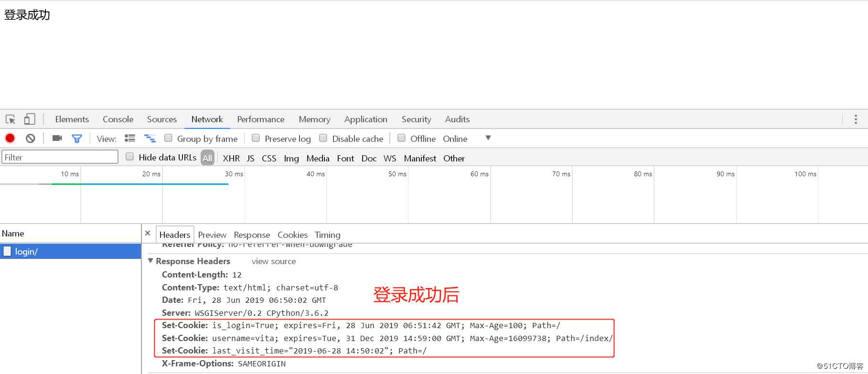Viewport: 868px width, 374px height.
Task: Select the All filter button
Action: click(207, 158)
